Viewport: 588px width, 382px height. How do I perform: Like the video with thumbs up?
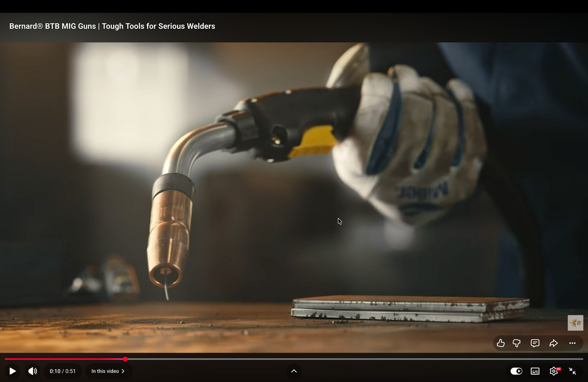pyautogui.click(x=500, y=343)
